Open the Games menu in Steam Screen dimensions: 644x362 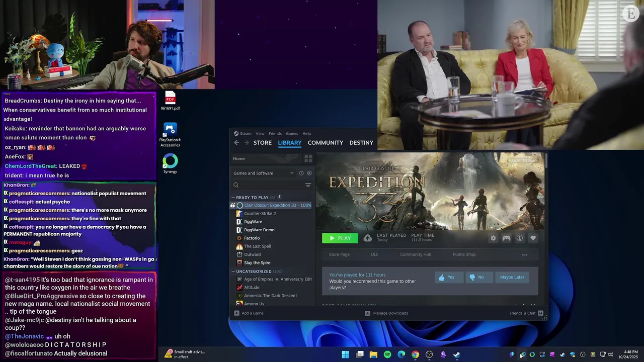coord(292,133)
